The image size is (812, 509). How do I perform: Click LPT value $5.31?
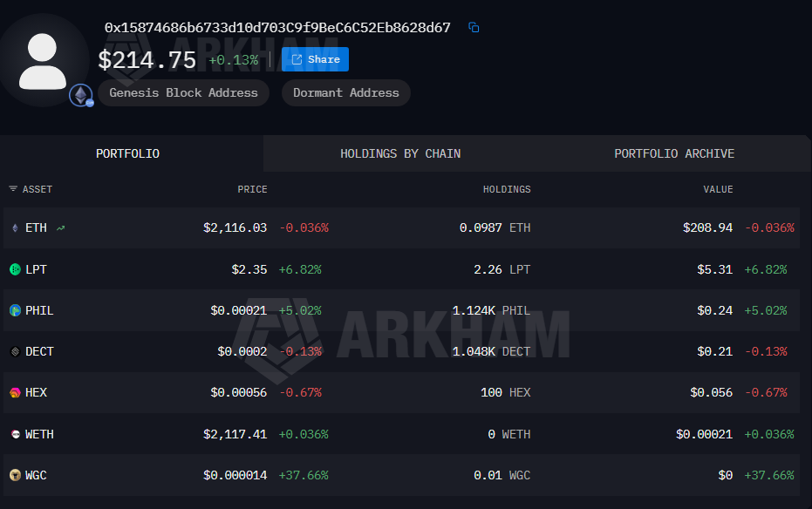click(714, 269)
